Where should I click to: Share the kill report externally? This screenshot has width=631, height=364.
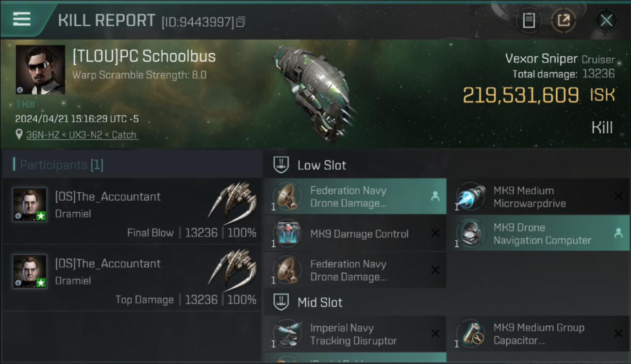click(x=564, y=20)
